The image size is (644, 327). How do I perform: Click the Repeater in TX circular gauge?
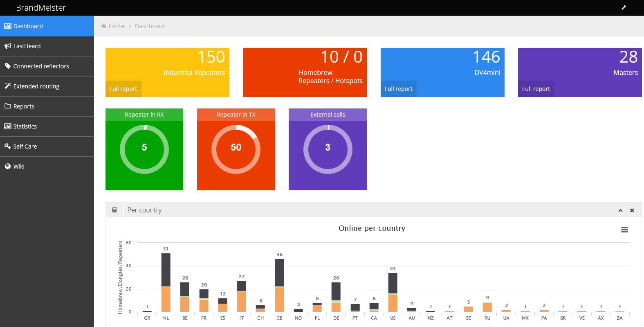pyautogui.click(x=236, y=149)
